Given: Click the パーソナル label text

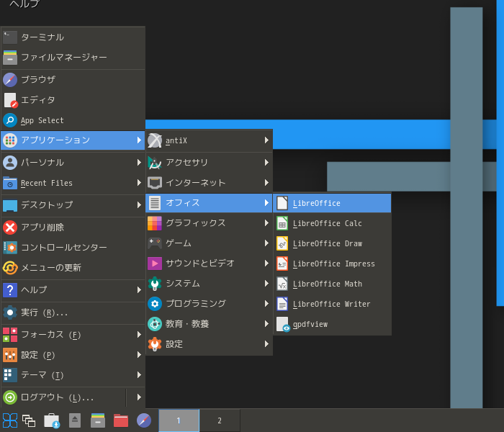Looking at the screenshot, I should (x=42, y=163).
